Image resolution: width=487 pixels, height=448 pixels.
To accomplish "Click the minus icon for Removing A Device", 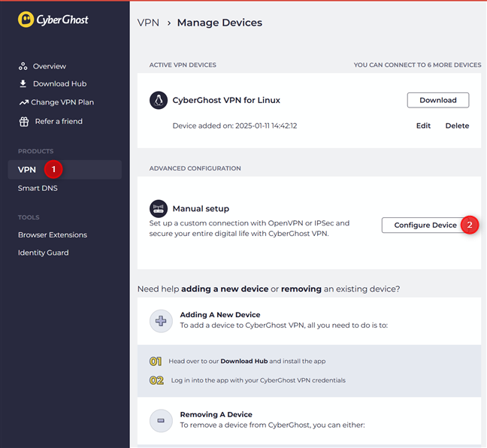I will pos(161,421).
